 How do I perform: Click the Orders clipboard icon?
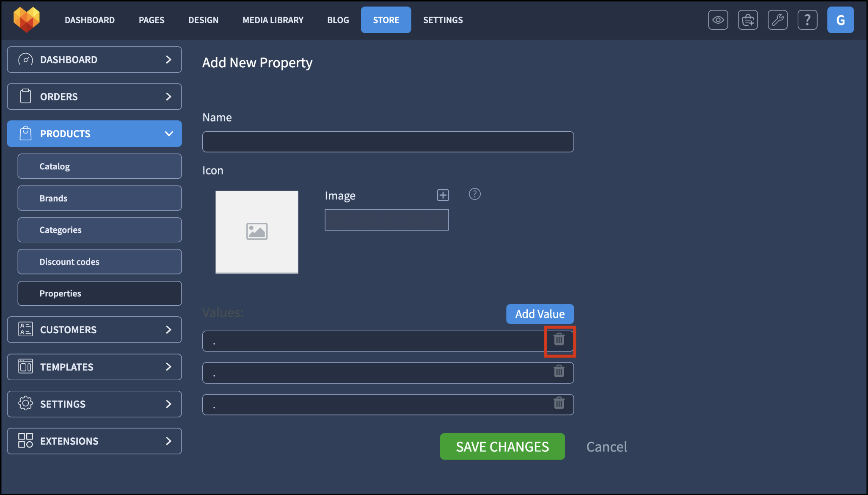point(25,96)
